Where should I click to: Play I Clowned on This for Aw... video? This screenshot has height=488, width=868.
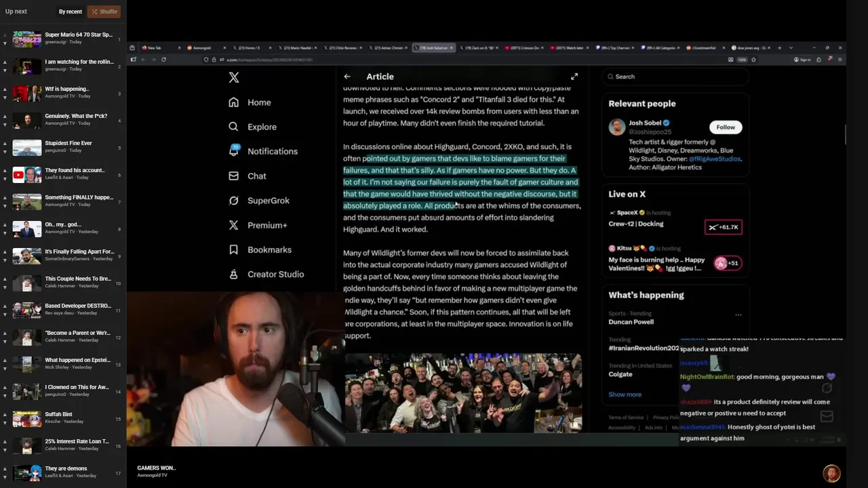tap(62, 391)
